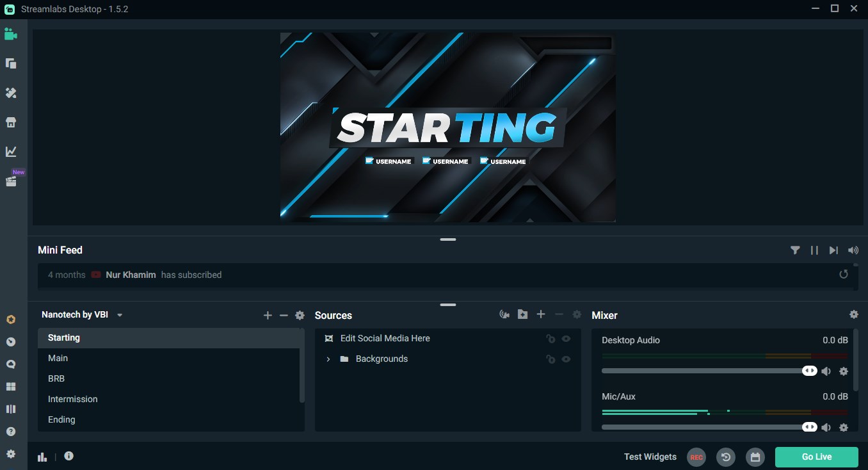Click the Mini Feed scroll indicator
Image resolution: width=868 pixels, height=470 pixels.
coord(855,264)
